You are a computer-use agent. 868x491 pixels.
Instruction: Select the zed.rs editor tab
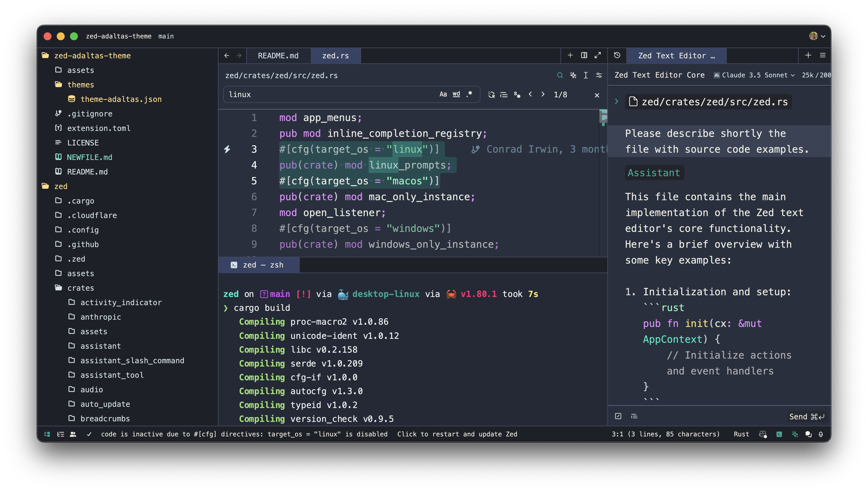click(336, 56)
